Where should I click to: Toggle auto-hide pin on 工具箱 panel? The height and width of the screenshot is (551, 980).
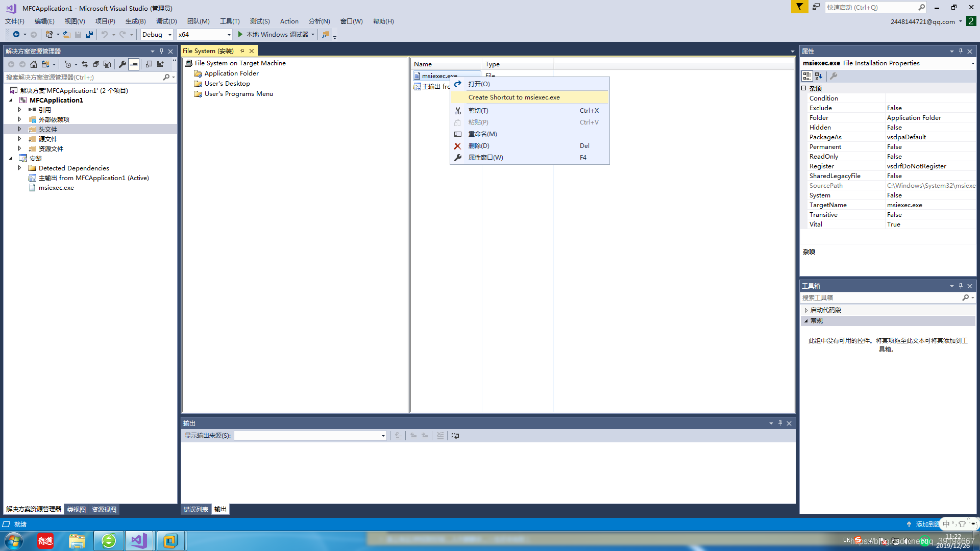point(961,286)
